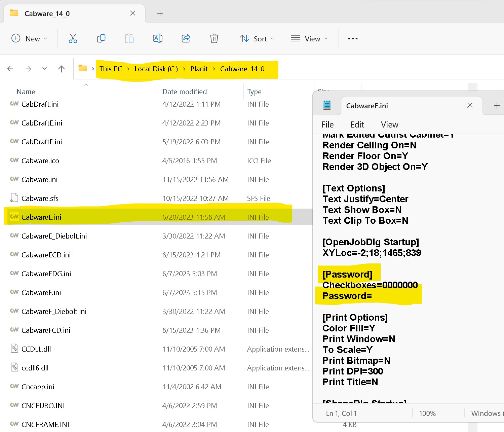Click Checkboxes=0000000 line in Notepad
Viewport: 504px width, 432px height.
[x=370, y=285]
